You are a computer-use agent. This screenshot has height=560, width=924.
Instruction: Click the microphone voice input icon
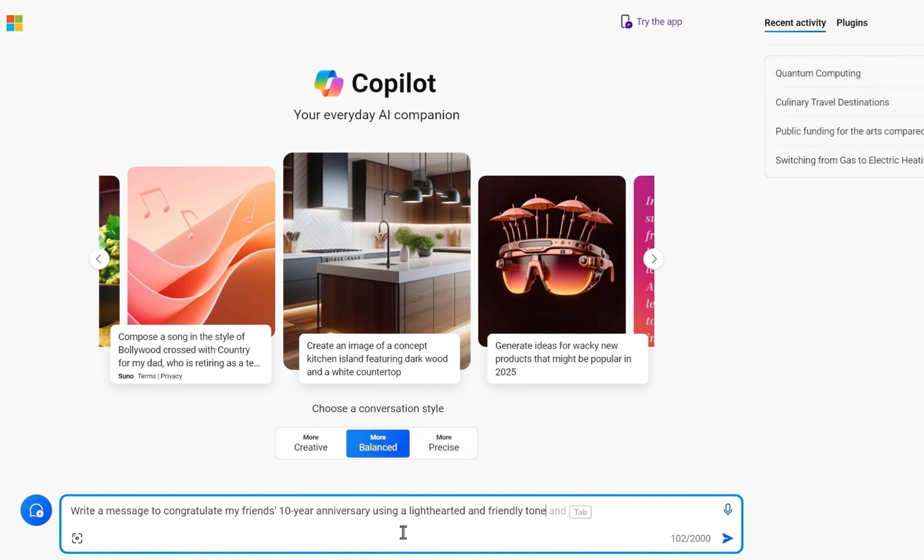[x=727, y=510]
